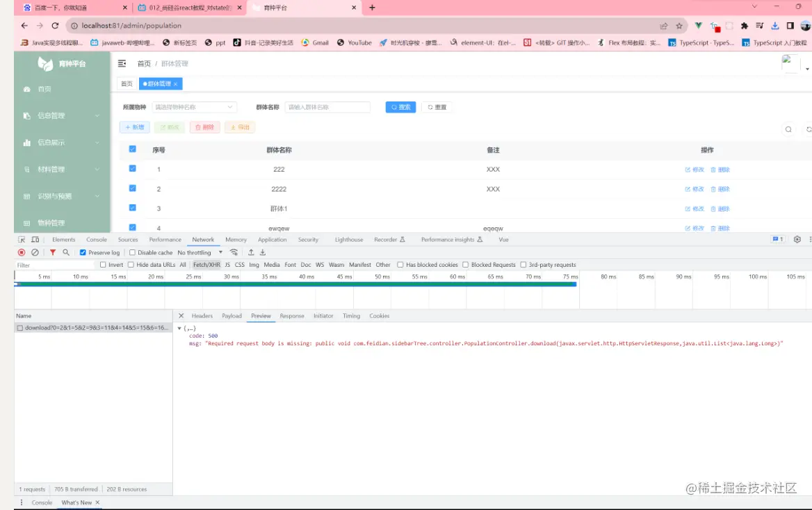The width and height of the screenshot is (812, 510).
Task: Close the request details pane
Action: (181, 315)
